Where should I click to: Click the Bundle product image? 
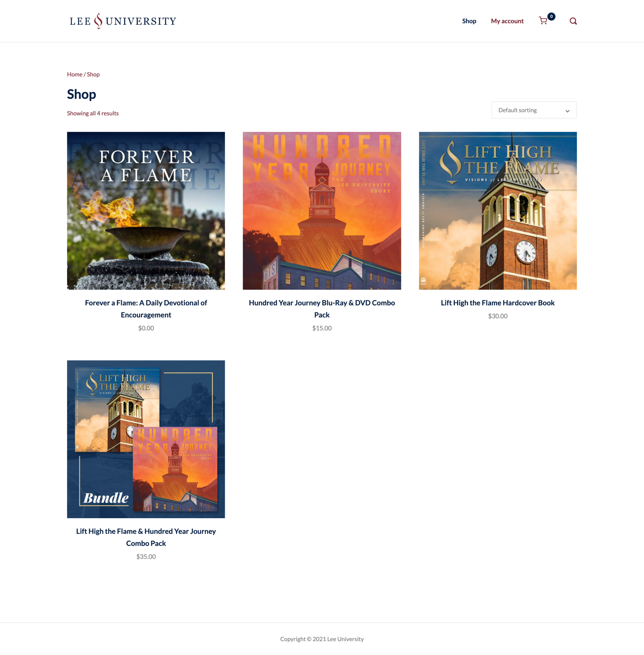click(x=146, y=439)
